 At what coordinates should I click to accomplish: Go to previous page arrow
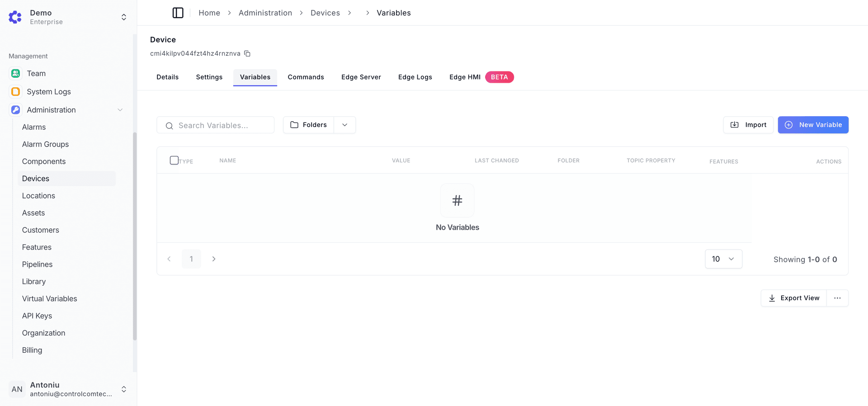coord(169,259)
